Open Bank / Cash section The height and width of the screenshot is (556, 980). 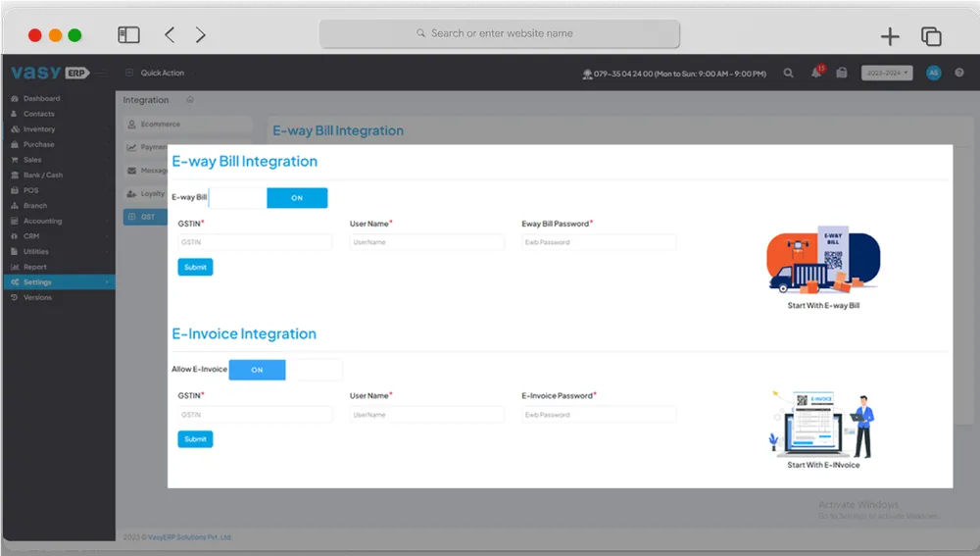[x=42, y=176]
